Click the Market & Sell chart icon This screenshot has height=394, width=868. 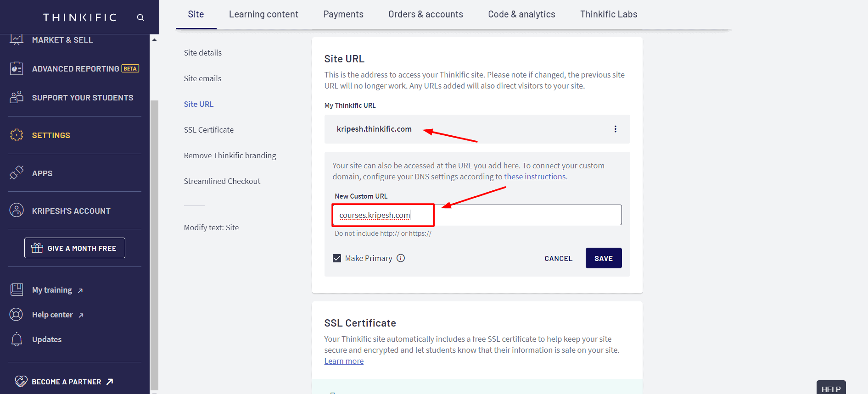click(x=17, y=40)
